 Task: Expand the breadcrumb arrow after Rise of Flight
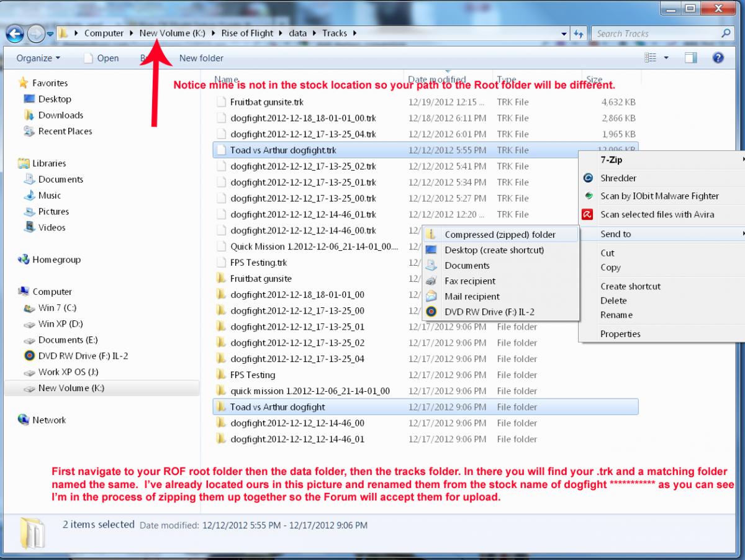pos(281,34)
